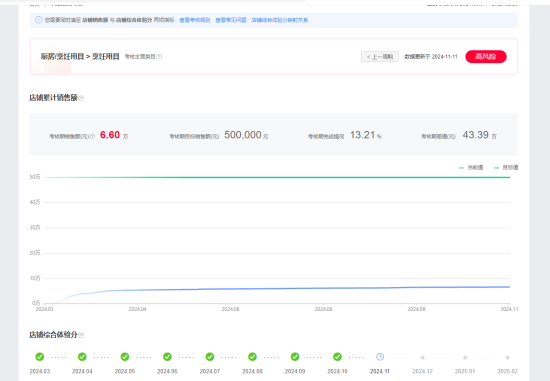The image size is (550, 381).
Task: Click the 厨房/烹饪用具 > 烹饪用具 category heading
Action: (x=80, y=56)
